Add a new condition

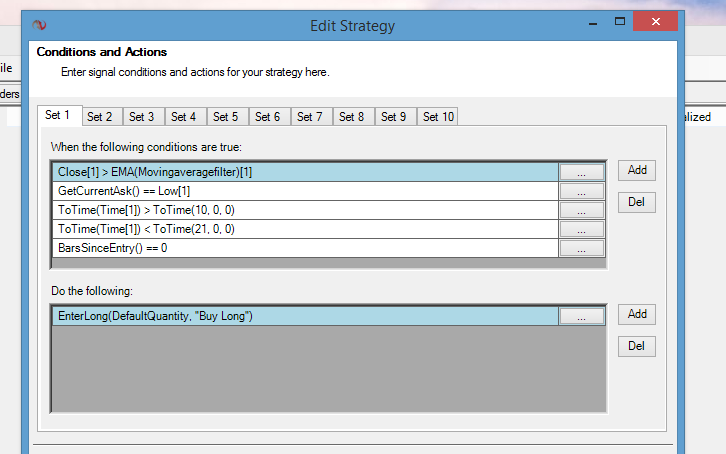(636, 170)
